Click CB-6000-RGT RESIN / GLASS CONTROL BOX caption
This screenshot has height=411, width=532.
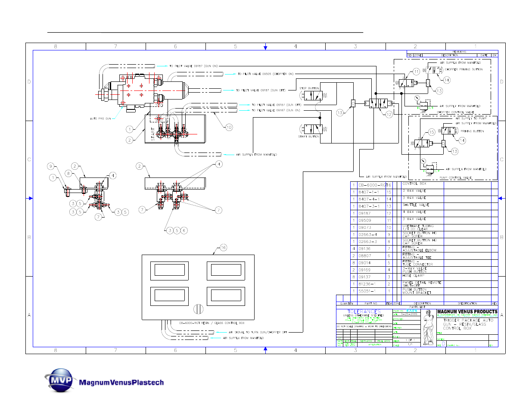pyautogui.click(x=212, y=323)
